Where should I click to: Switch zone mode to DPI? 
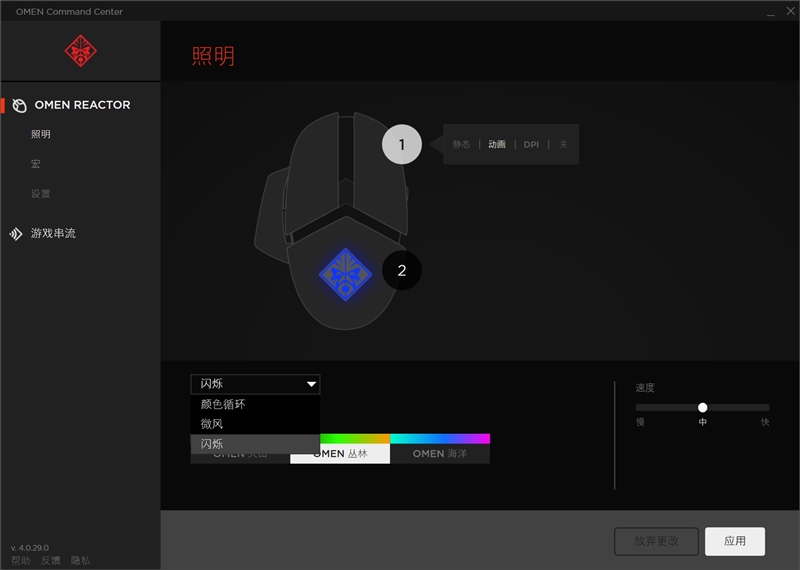pos(531,144)
